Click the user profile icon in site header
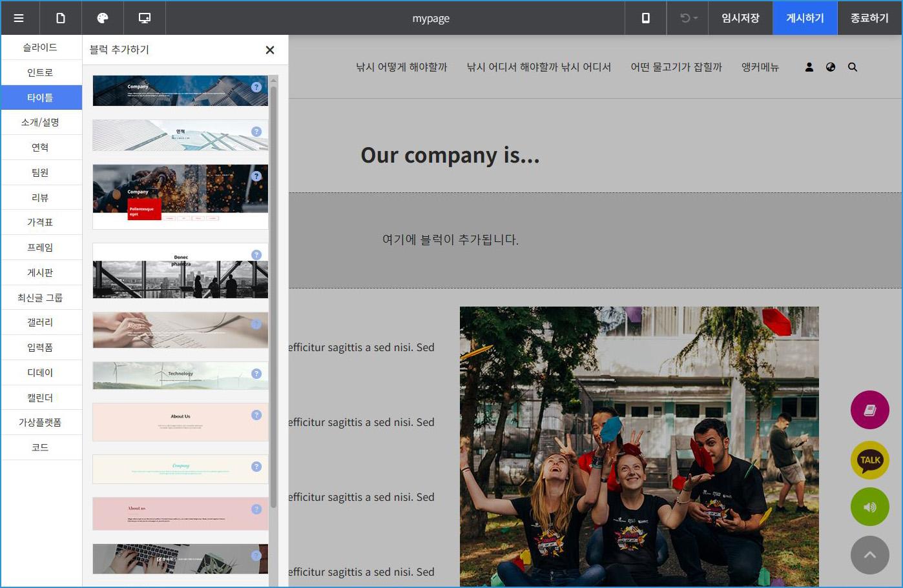The height and width of the screenshot is (588, 903). point(809,67)
